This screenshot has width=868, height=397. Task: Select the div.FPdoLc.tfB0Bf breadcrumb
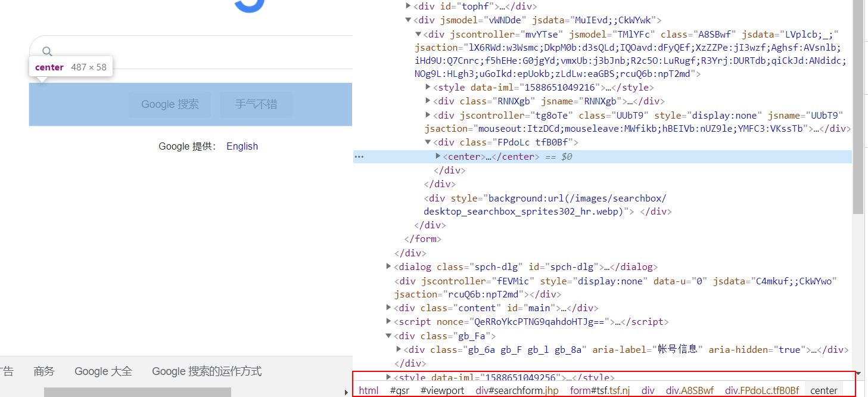pyautogui.click(x=762, y=390)
